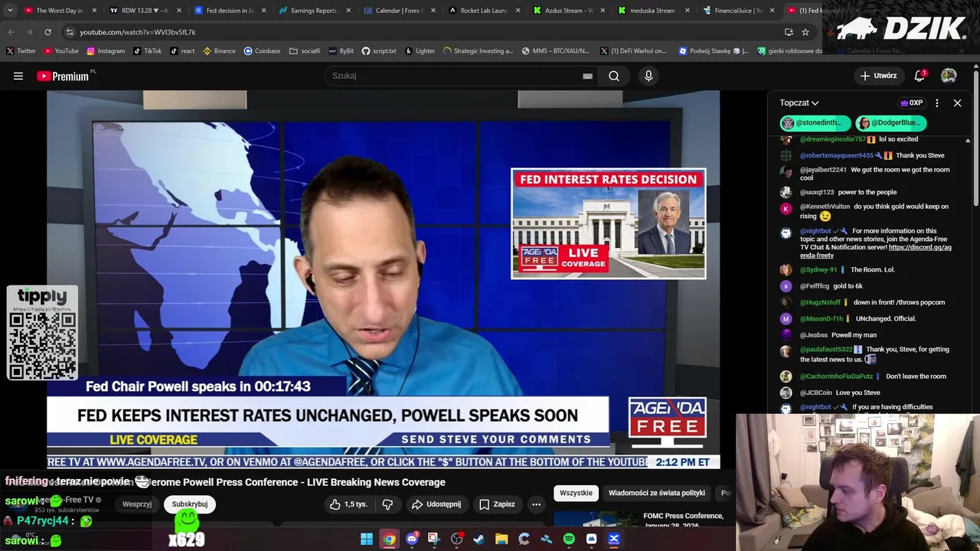Like the video (1,5 tys.)
This screenshot has height=551, width=980.
(349, 504)
